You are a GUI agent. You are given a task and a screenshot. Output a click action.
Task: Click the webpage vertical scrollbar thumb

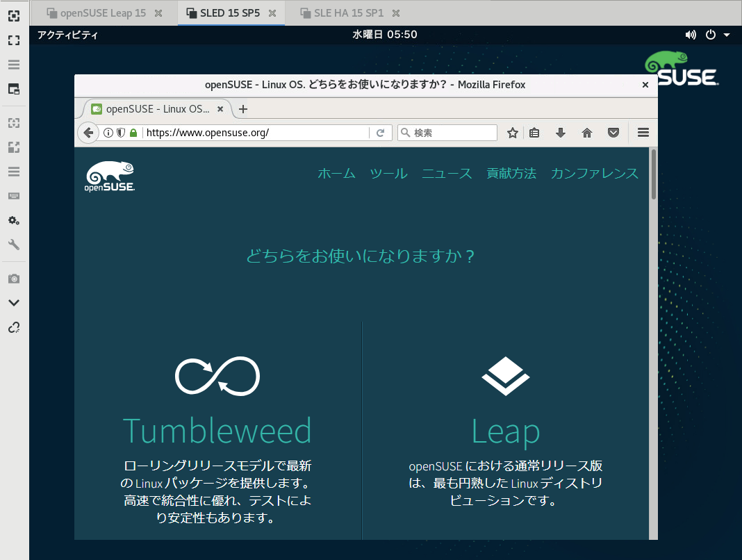click(x=654, y=174)
